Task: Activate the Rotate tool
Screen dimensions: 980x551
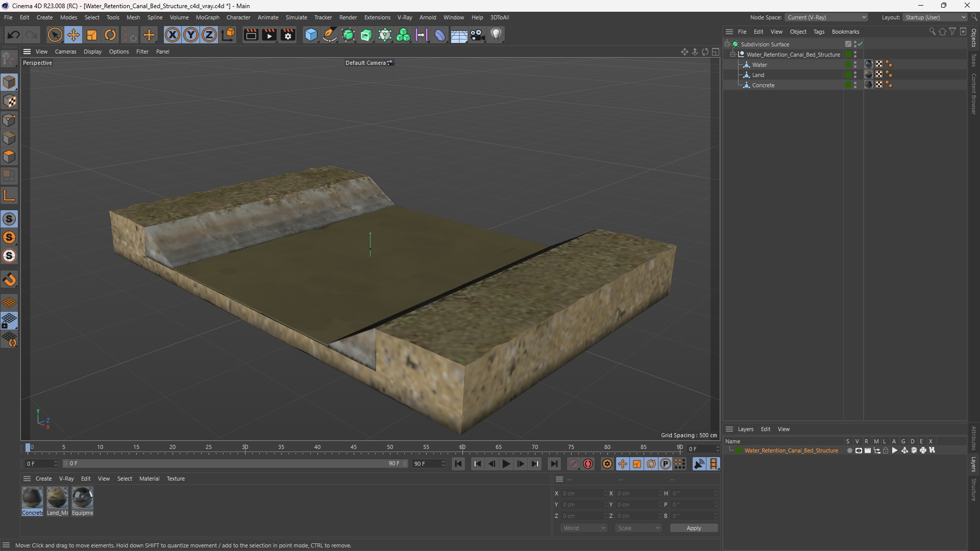Action: (x=110, y=35)
